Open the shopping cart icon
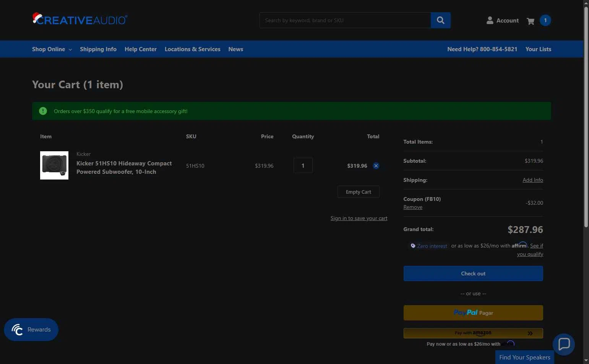589x364 pixels. point(530,21)
